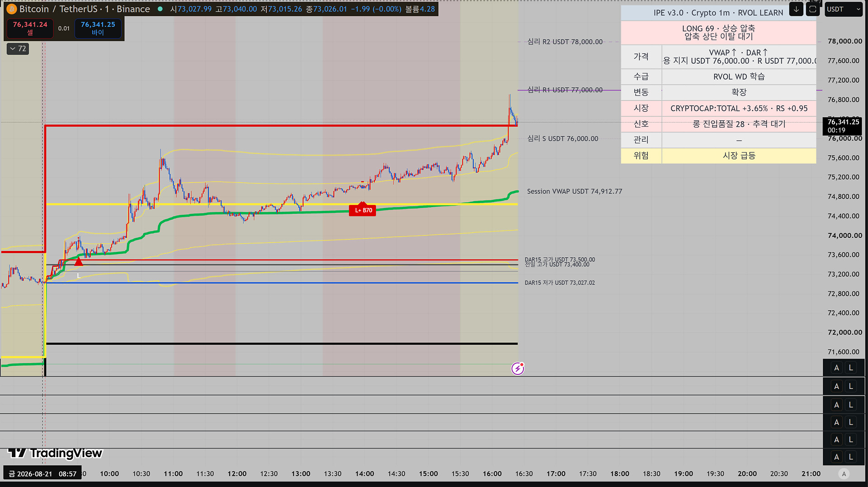Click the 수급 row label

[641, 77]
